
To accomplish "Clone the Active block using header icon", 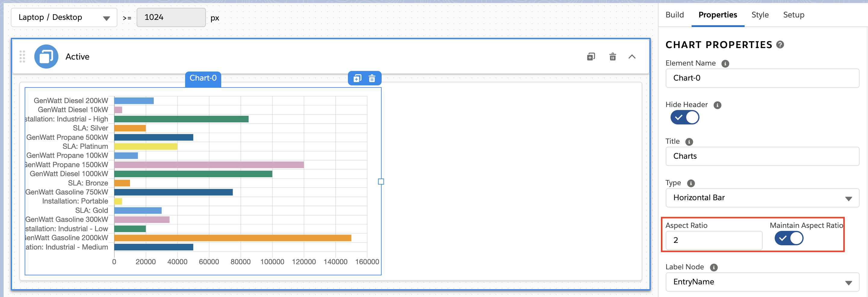I will coord(591,57).
